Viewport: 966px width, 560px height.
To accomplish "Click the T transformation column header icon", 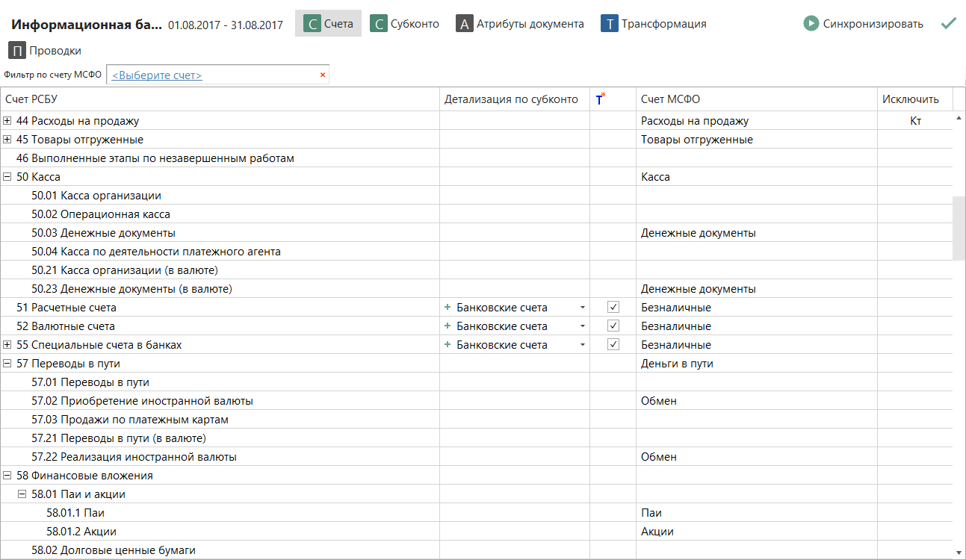I will (x=600, y=99).
